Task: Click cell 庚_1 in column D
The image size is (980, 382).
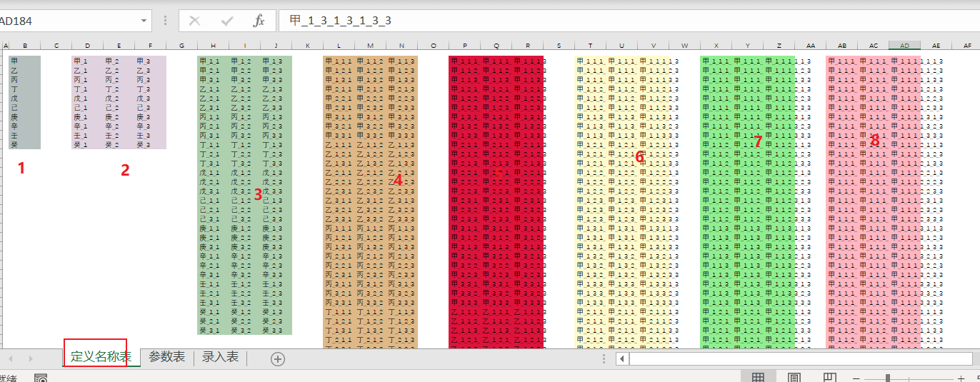Action: coord(87,117)
